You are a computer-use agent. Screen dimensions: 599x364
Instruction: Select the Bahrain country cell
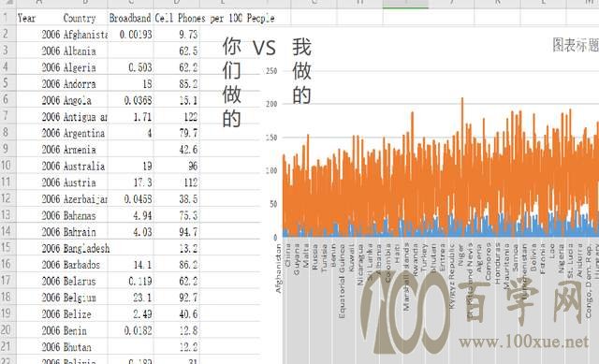(85, 232)
